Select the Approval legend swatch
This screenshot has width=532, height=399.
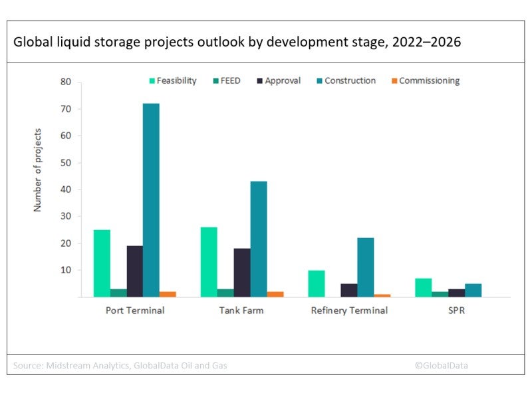click(259, 81)
